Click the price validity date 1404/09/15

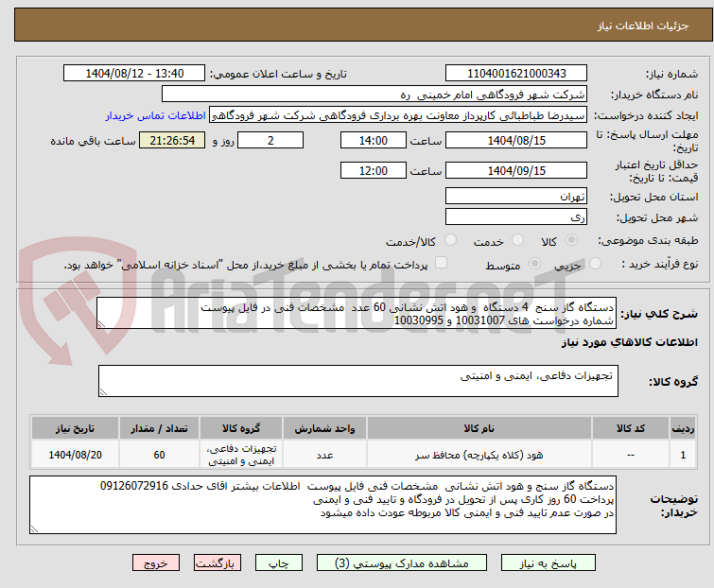click(516, 170)
